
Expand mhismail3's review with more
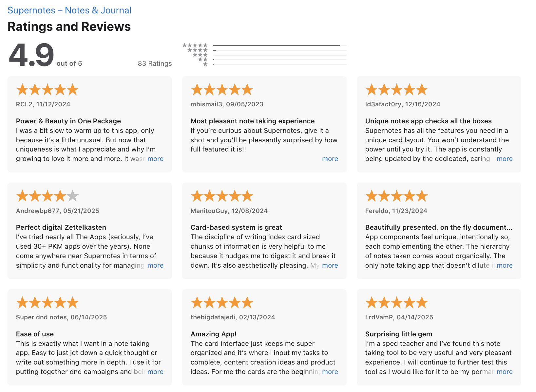pyautogui.click(x=330, y=159)
